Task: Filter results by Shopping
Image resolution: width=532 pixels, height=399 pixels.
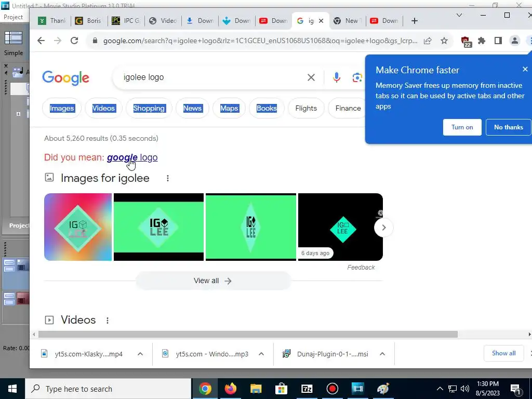Action: click(149, 108)
